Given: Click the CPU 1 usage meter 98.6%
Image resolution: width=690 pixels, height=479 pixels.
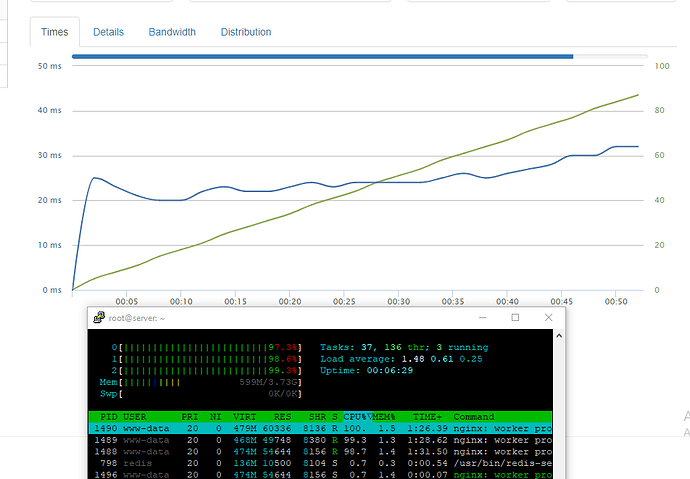Looking at the screenshot, I should tap(207, 359).
